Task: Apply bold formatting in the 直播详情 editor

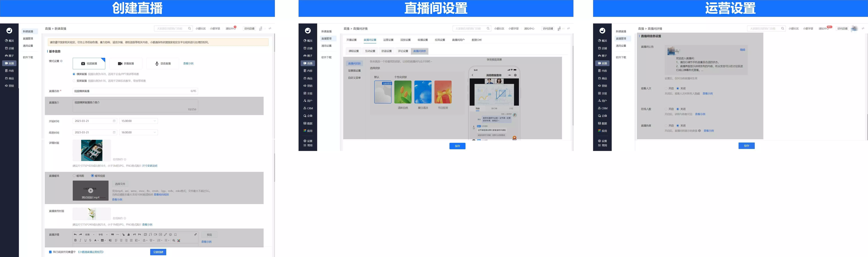Action: (x=76, y=241)
